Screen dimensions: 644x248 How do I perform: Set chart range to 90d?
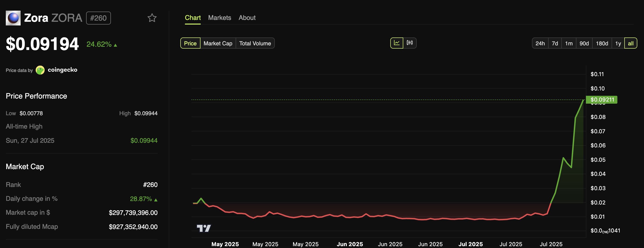click(x=584, y=43)
